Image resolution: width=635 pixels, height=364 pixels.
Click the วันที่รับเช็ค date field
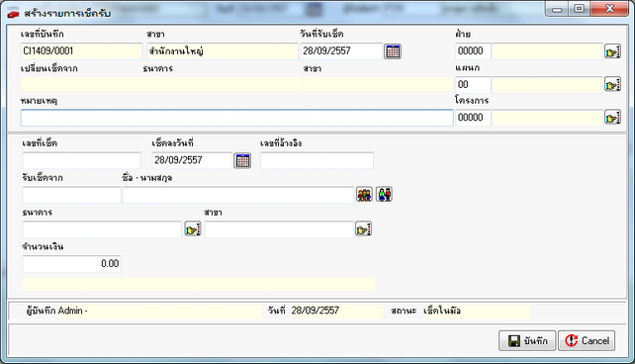[x=341, y=51]
